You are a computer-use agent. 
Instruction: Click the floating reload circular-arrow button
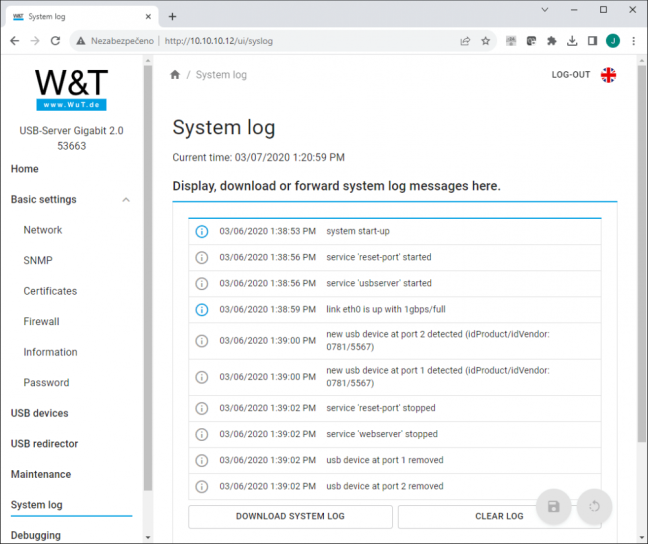[x=594, y=506]
